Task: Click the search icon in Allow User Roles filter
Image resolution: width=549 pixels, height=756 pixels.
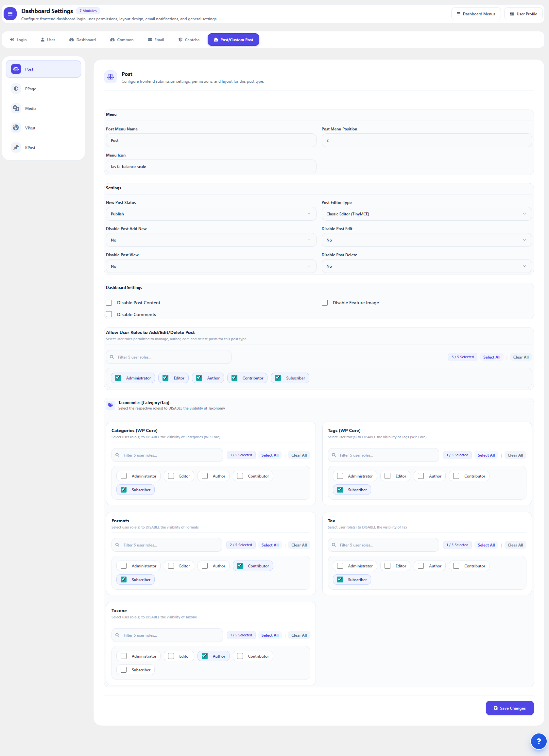Action: coord(112,357)
